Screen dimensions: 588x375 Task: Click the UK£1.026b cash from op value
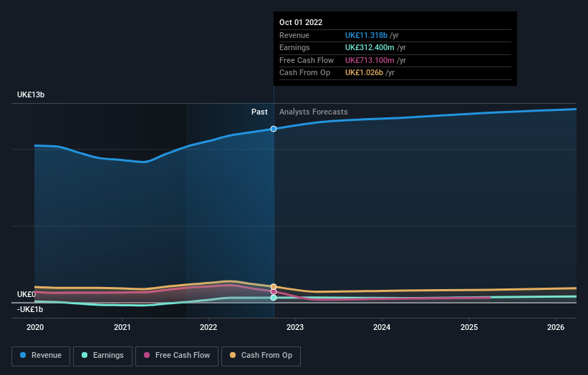pos(364,73)
